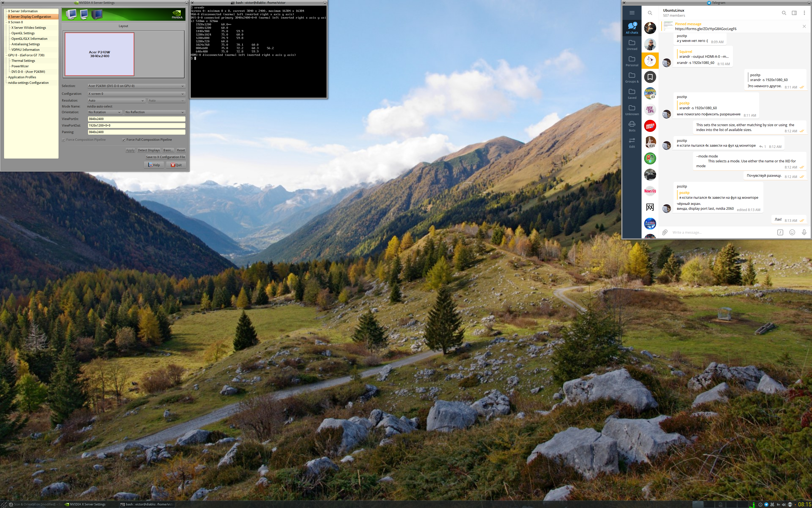
Task: Select the Personal folder in Telegram
Action: click(x=632, y=61)
